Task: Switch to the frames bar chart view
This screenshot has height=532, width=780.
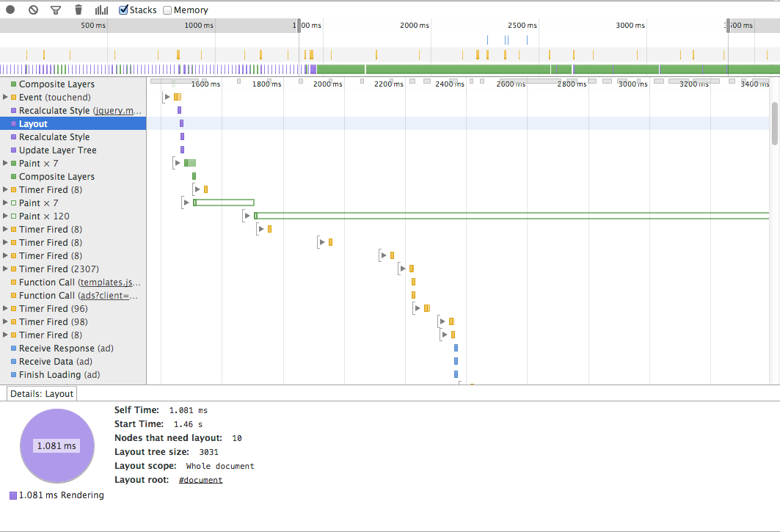Action: (x=101, y=10)
